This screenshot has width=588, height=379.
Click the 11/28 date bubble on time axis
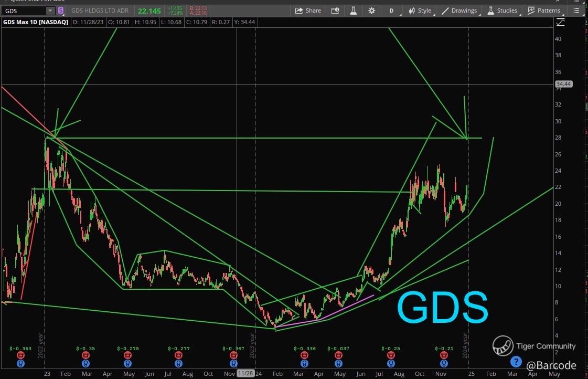(245, 373)
